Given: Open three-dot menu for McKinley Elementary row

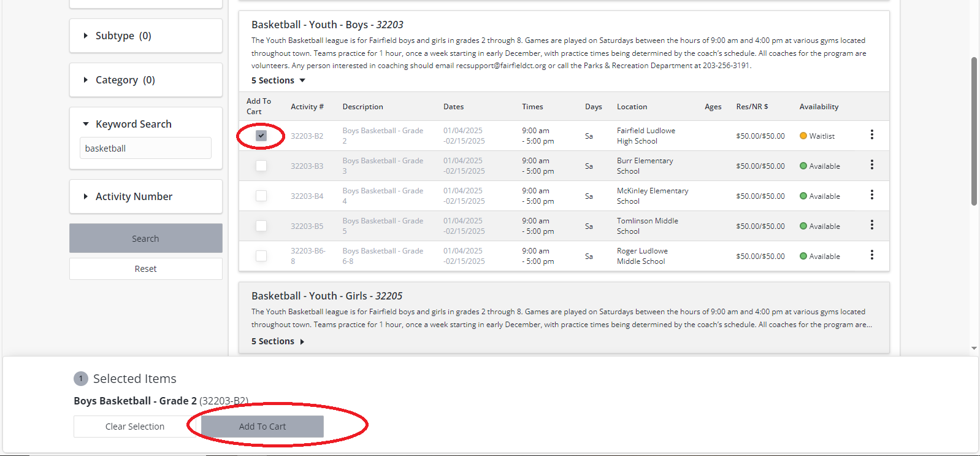Looking at the screenshot, I should point(871,195).
